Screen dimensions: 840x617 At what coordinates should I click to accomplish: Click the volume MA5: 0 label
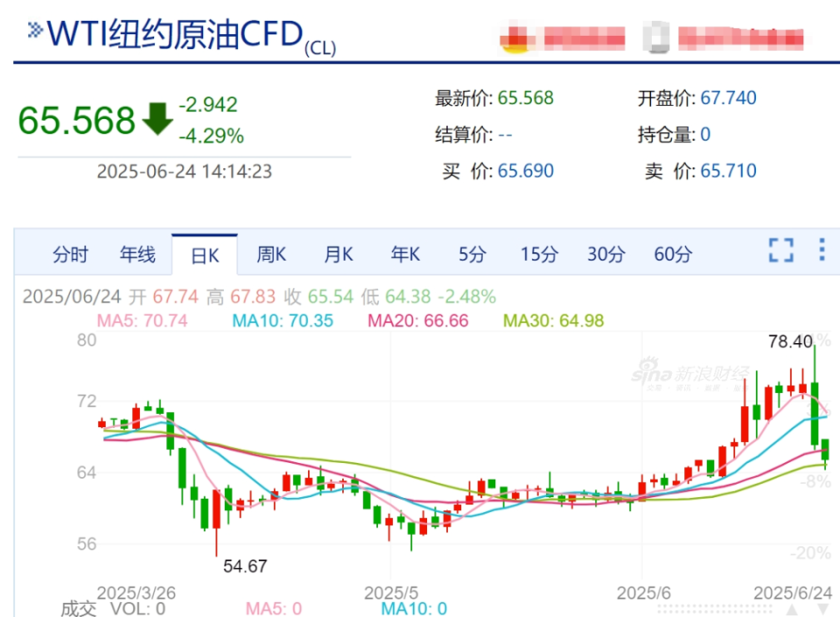274,609
